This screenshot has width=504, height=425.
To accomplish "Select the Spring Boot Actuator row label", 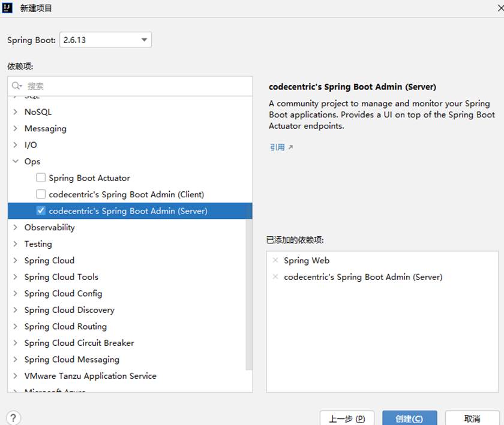I will 89,178.
